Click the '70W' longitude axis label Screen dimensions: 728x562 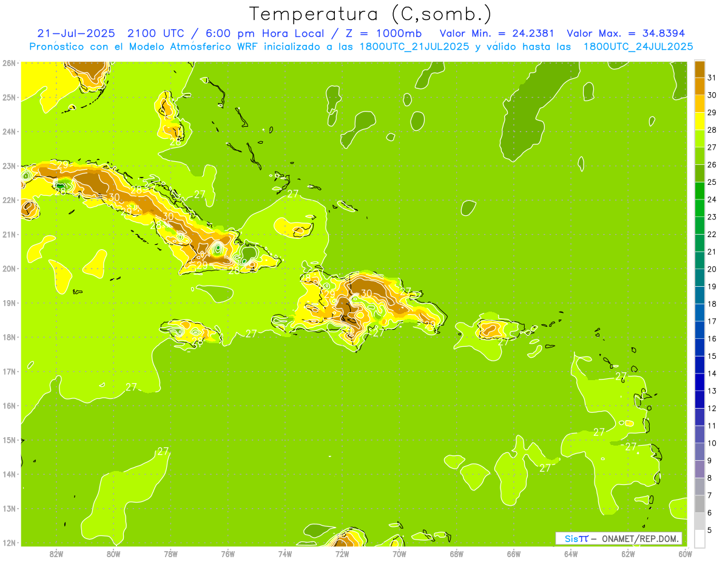(399, 554)
